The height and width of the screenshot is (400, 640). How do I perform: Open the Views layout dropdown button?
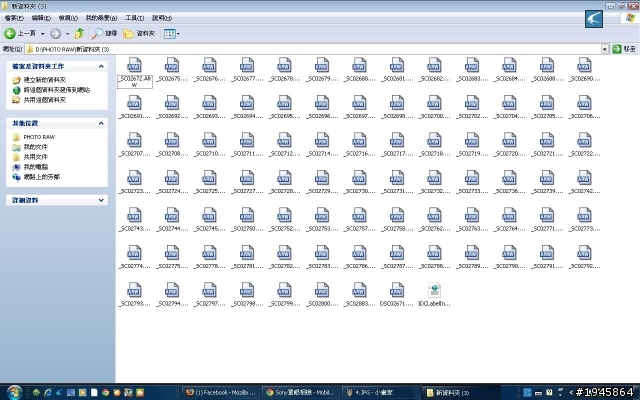(171, 33)
